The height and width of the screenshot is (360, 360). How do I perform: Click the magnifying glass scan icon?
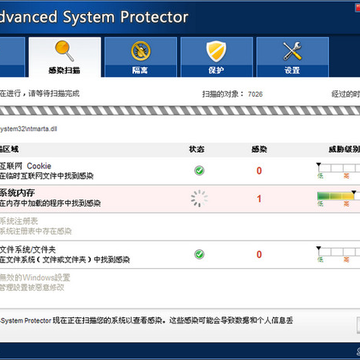tap(64, 51)
